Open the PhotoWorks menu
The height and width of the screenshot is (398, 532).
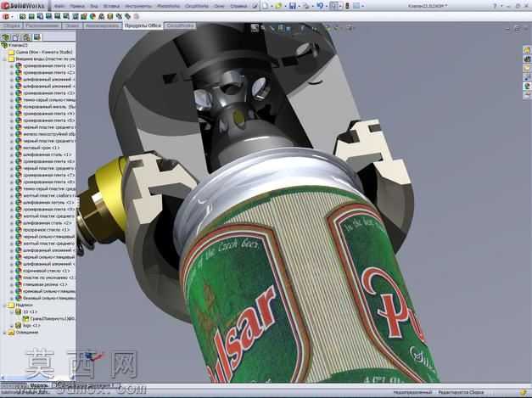click(x=170, y=6)
